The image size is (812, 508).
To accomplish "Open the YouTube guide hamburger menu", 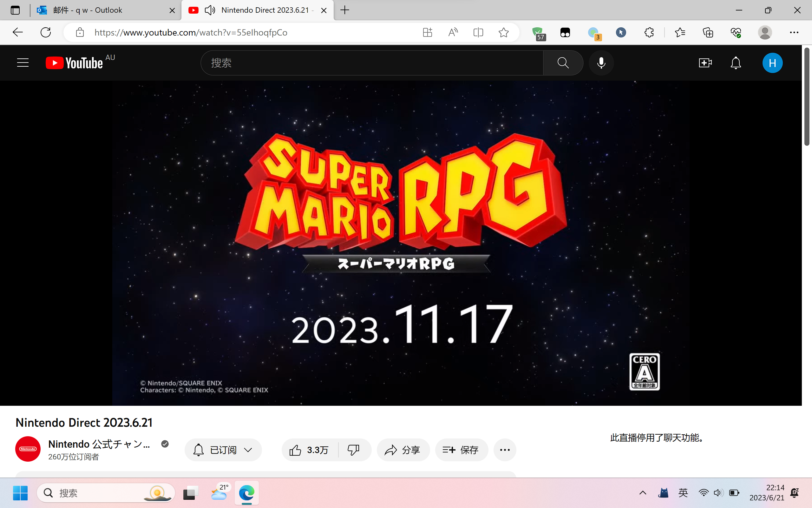I will click(x=23, y=63).
